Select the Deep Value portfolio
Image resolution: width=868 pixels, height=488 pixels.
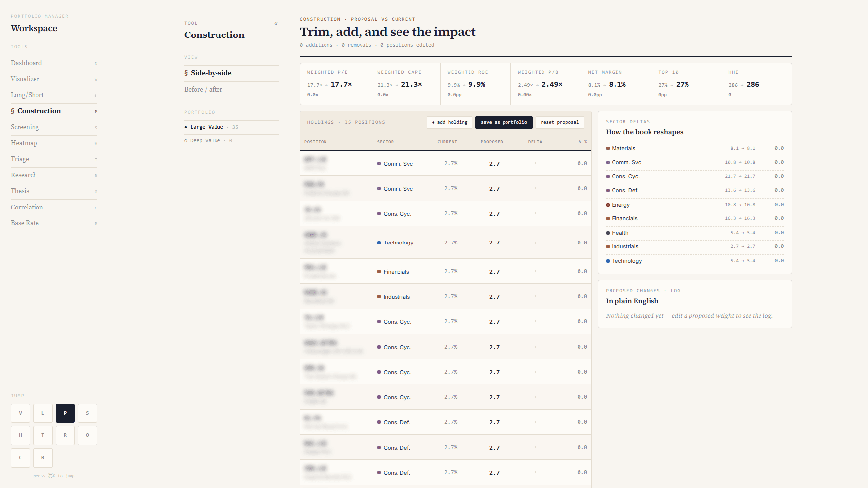[231, 141]
